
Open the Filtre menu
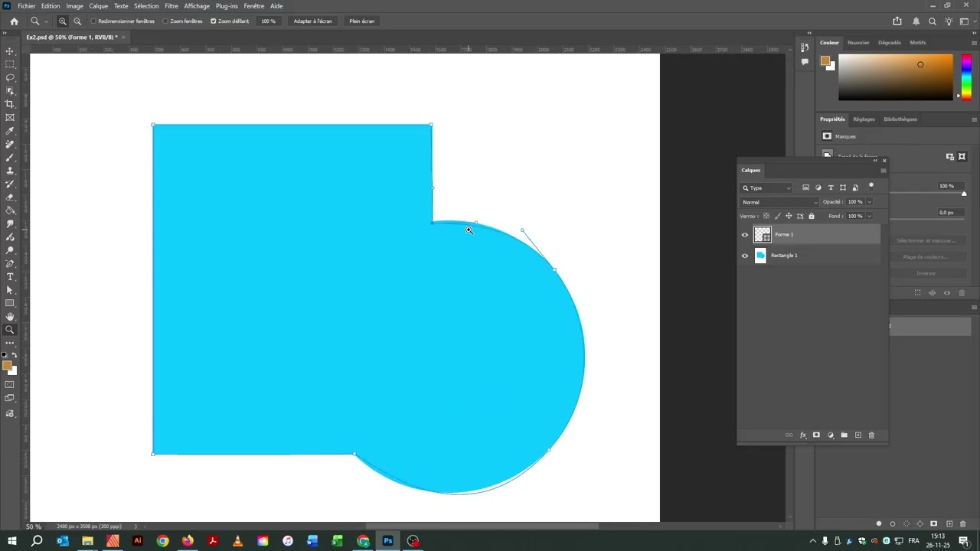(x=171, y=6)
